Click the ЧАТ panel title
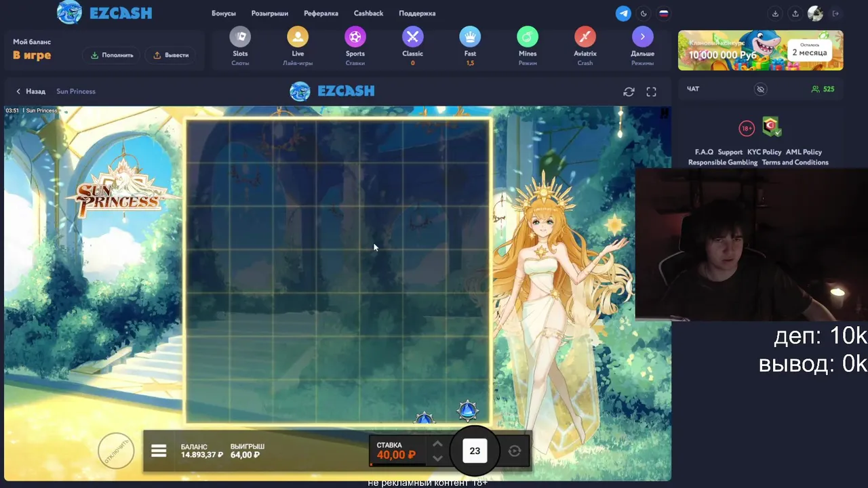 point(693,89)
